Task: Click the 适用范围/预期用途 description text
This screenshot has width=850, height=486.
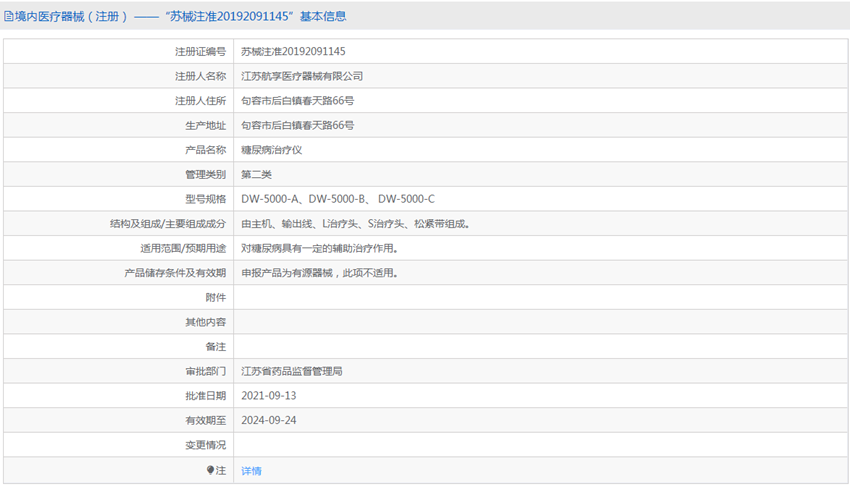Action: (320, 248)
